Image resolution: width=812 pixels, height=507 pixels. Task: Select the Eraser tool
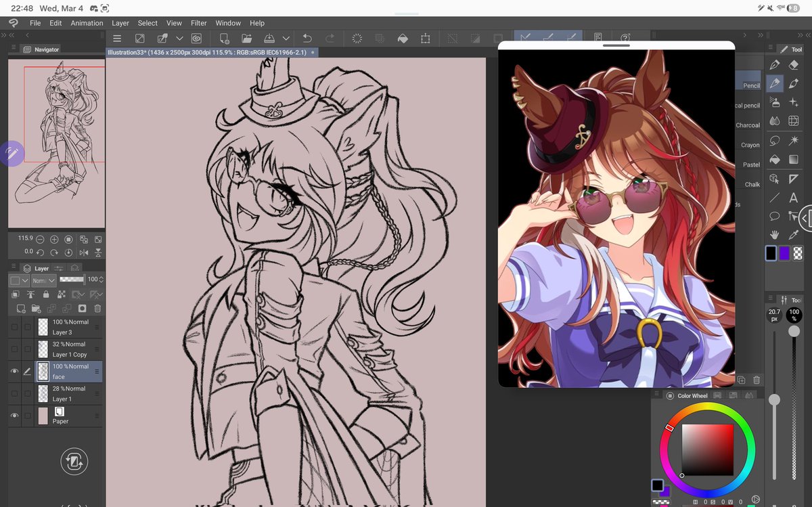click(x=793, y=65)
